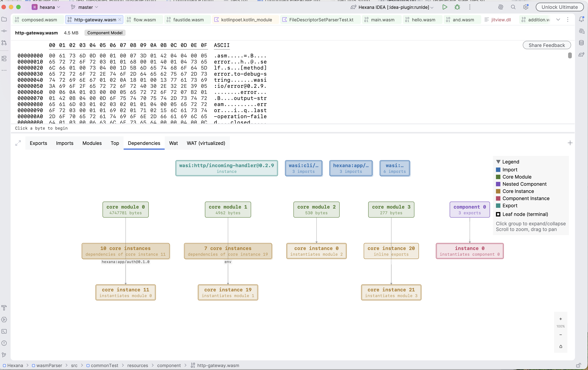Open the Services run tool window icon
588x370 pixels.
[x=4, y=319]
